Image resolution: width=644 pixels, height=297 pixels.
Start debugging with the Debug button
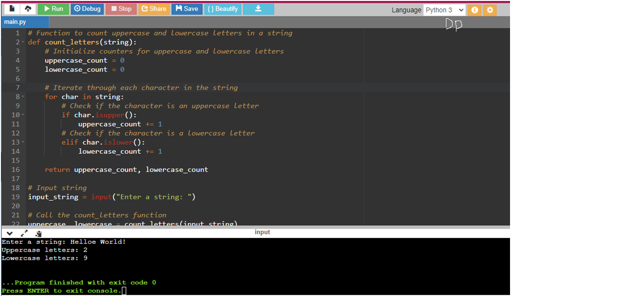coord(87,9)
